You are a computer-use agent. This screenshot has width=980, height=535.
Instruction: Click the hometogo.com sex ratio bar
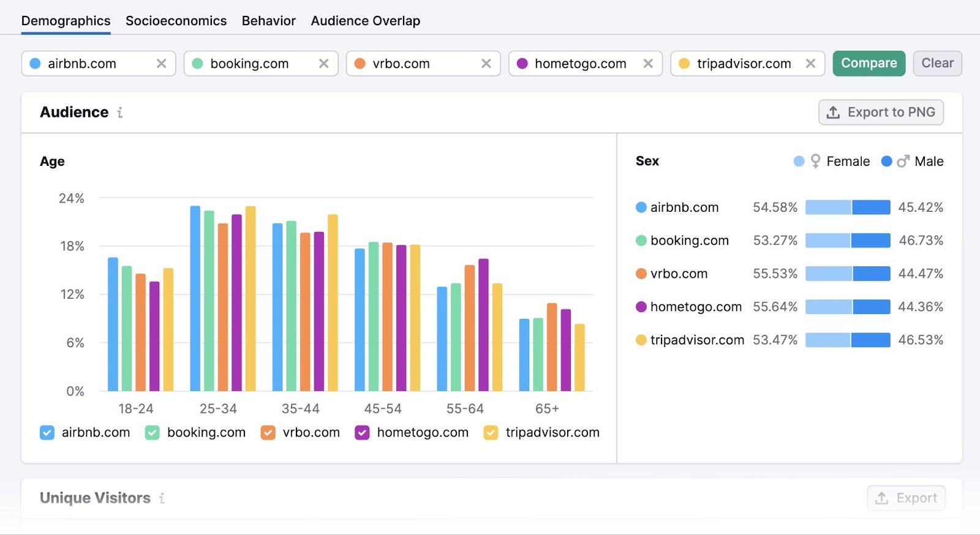click(x=848, y=307)
